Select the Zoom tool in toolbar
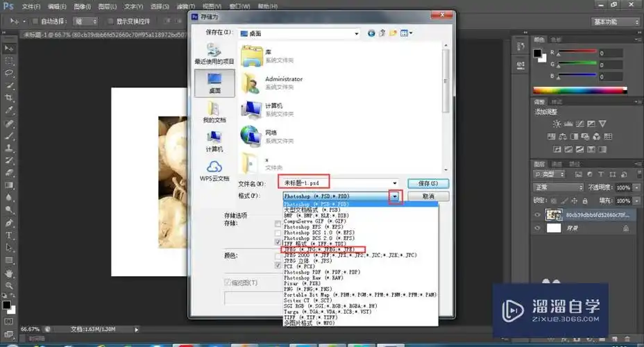The width and height of the screenshot is (644, 347). click(8, 285)
